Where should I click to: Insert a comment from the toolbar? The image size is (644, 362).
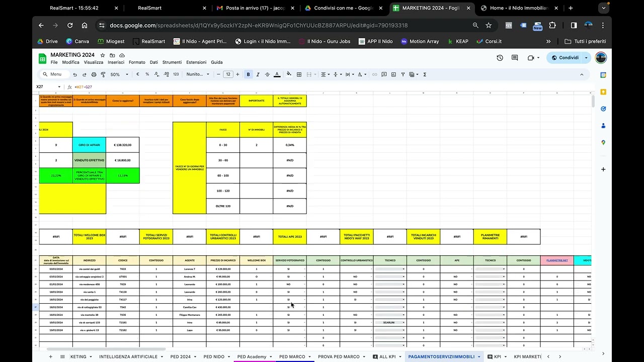pos(384,74)
